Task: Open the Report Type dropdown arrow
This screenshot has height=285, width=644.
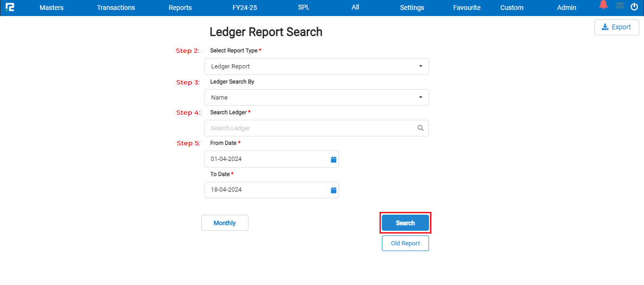Action: pyautogui.click(x=420, y=67)
